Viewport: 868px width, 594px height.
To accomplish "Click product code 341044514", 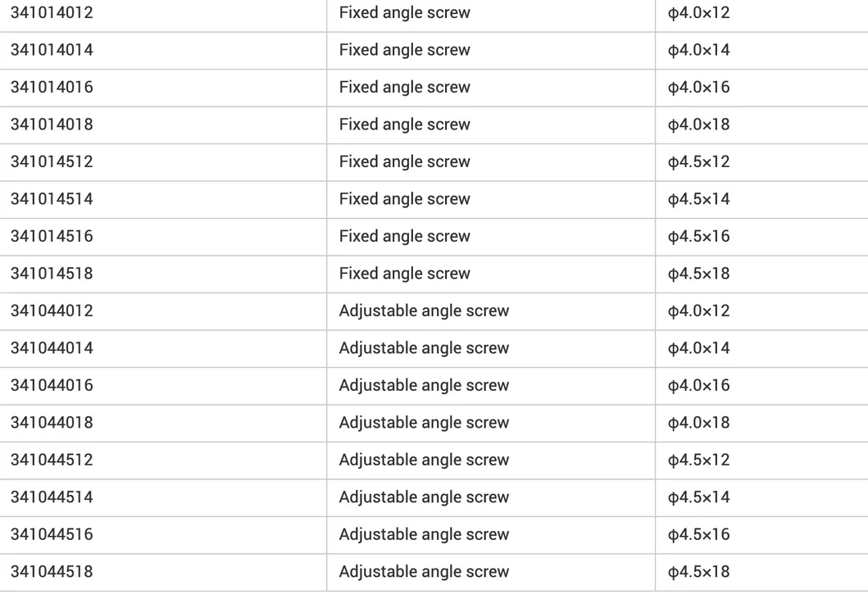I will point(52,497).
